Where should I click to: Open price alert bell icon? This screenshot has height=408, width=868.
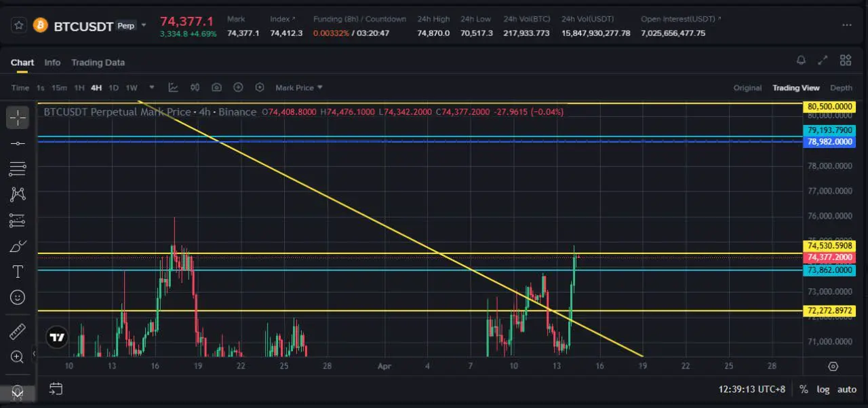tap(801, 60)
